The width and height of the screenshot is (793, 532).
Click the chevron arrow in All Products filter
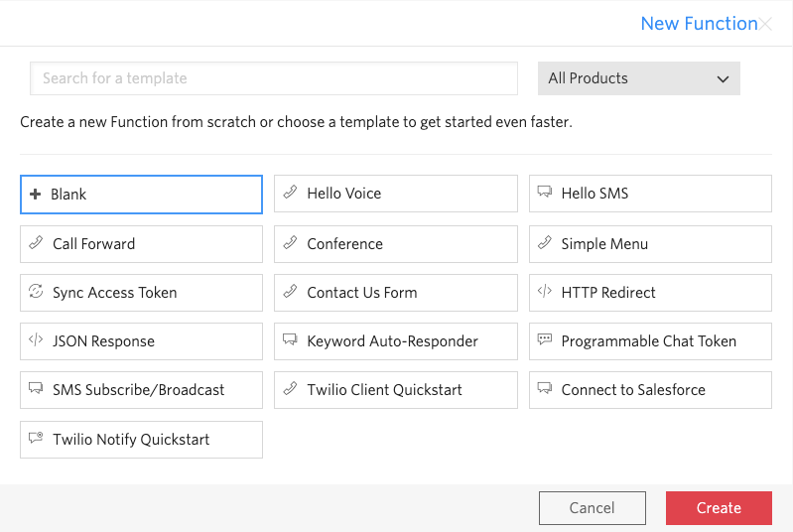pos(722,79)
